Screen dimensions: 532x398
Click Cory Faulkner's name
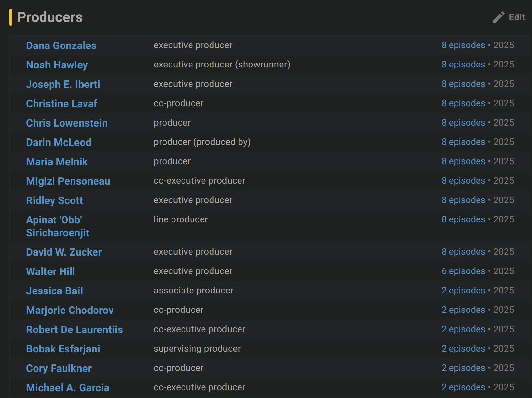(59, 368)
